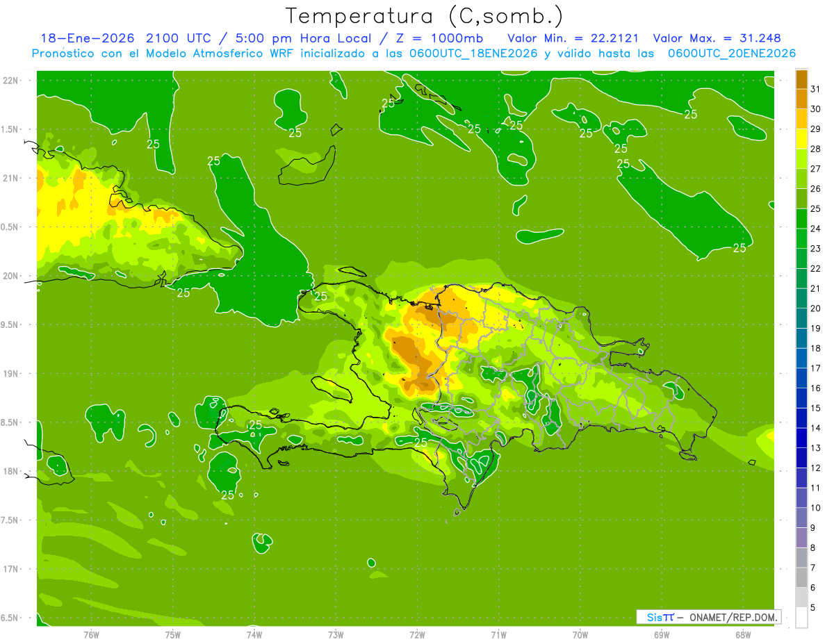Click the '18N' latitude axis label
Screen dimensions: 834x644
10,471
